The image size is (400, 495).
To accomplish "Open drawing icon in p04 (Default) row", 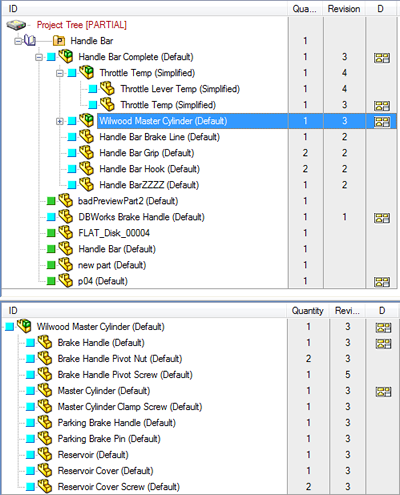I will point(382,282).
